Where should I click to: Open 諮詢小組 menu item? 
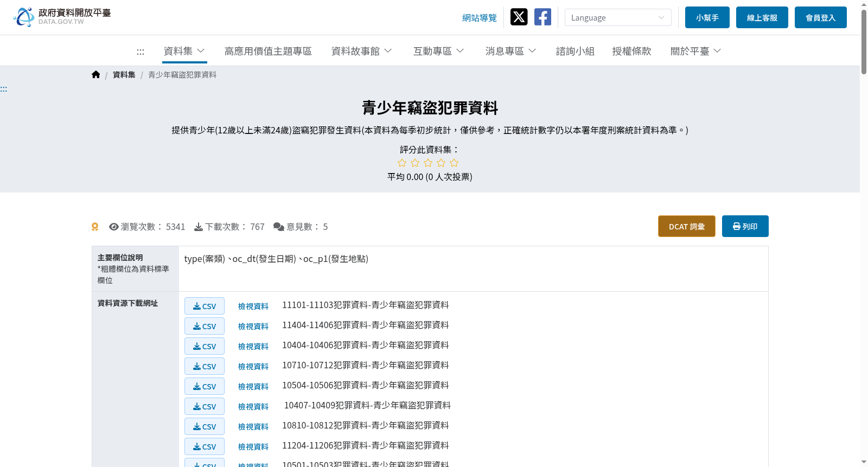575,51
